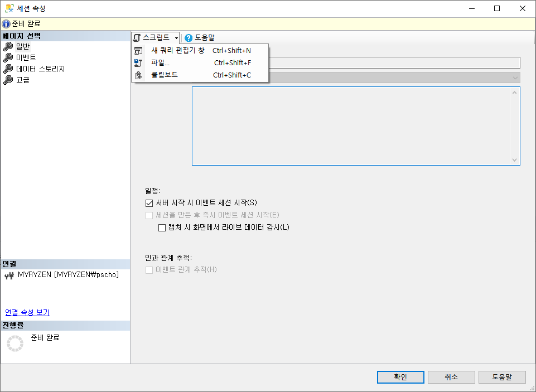Click the 확인 button

pos(400,377)
